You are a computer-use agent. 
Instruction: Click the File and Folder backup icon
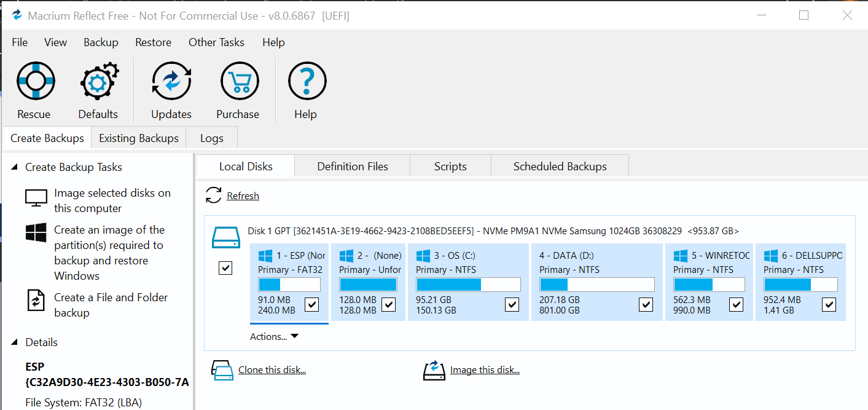pyautogui.click(x=36, y=300)
